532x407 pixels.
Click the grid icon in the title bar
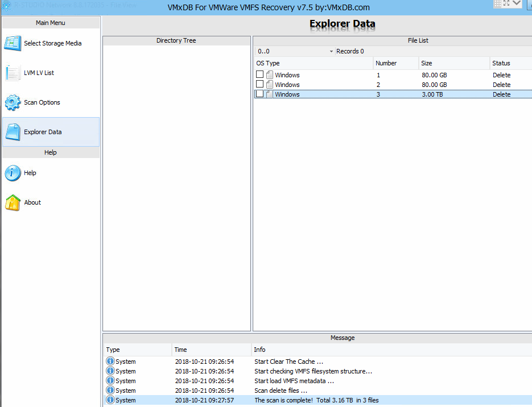497,4
